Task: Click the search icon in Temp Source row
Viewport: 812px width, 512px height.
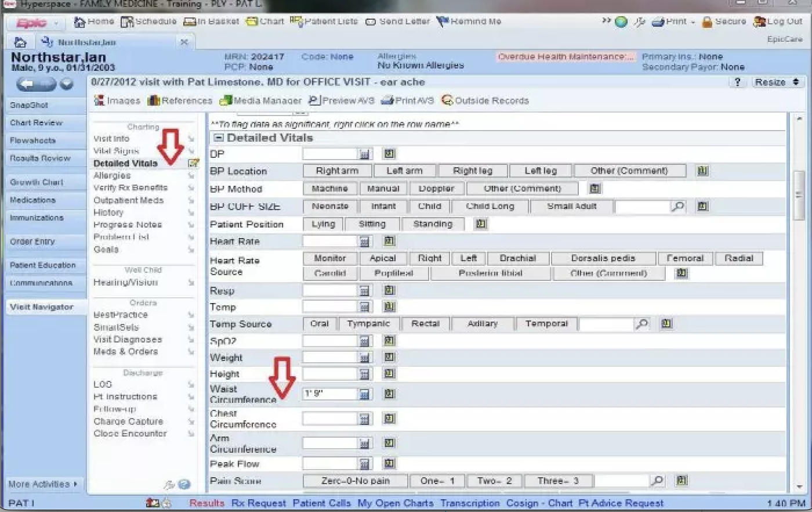Action: (x=641, y=324)
